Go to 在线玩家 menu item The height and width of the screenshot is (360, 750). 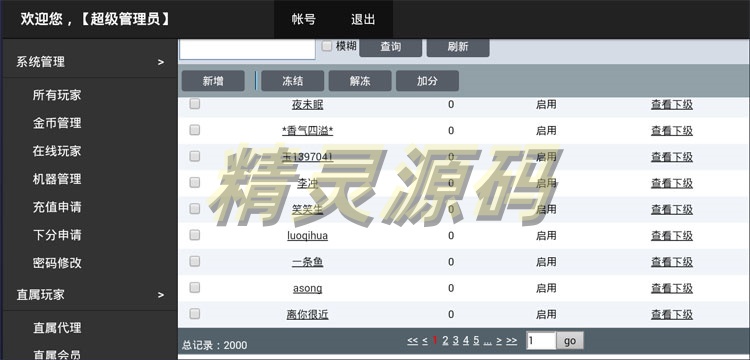coord(57,151)
